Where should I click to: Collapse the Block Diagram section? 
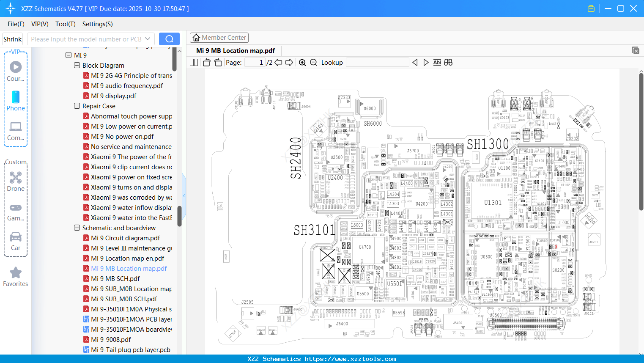tap(77, 65)
